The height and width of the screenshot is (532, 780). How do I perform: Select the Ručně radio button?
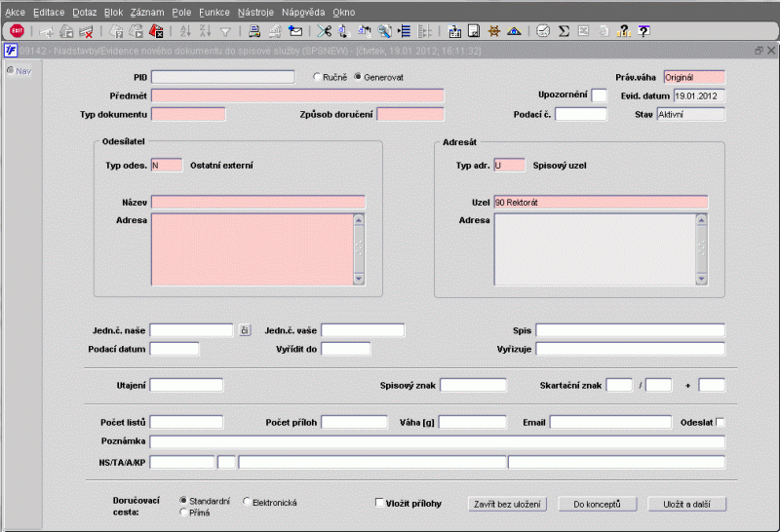click(317, 77)
